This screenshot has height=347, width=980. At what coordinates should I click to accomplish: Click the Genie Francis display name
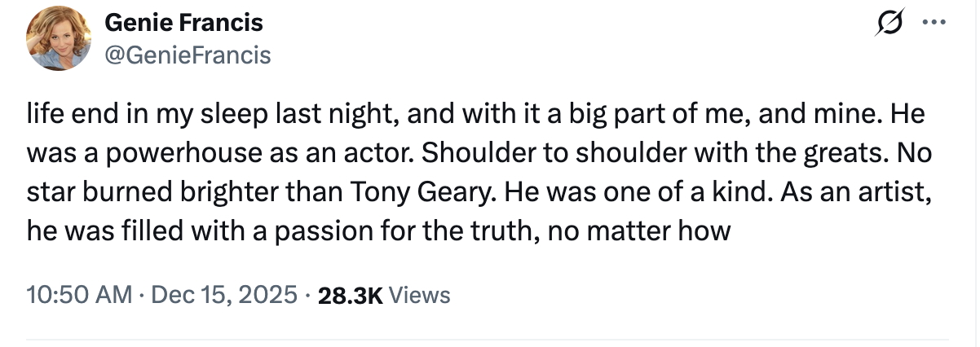(183, 24)
